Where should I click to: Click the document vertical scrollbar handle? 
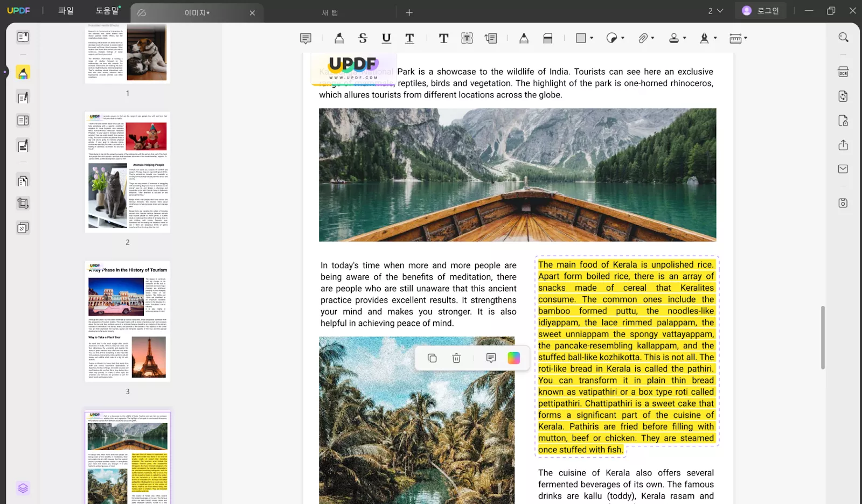click(823, 338)
